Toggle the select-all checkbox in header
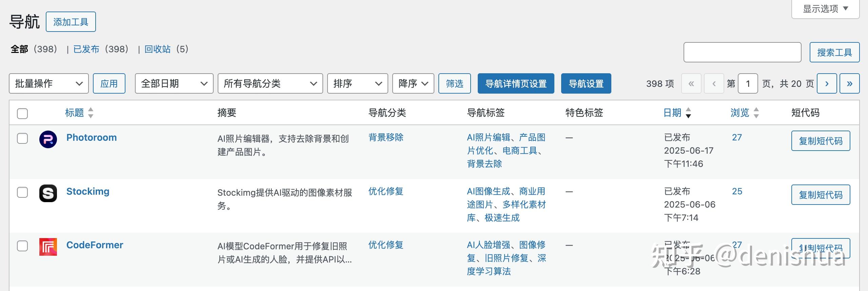Viewport: 868px width, 291px height. tap(22, 113)
